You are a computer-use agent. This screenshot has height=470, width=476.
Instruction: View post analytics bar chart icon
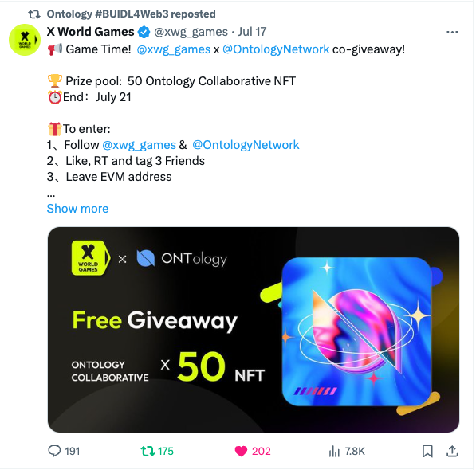click(x=334, y=451)
